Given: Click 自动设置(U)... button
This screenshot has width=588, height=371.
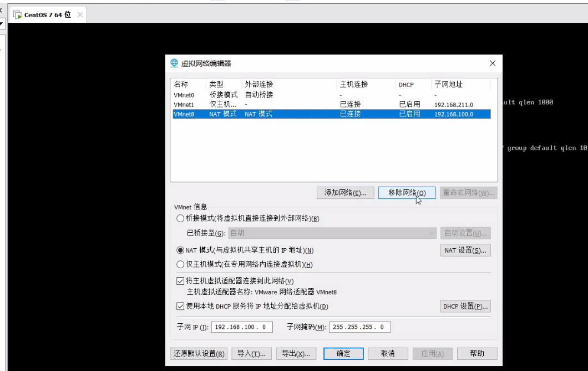Looking at the screenshot, I should click(x=465, y=233).
